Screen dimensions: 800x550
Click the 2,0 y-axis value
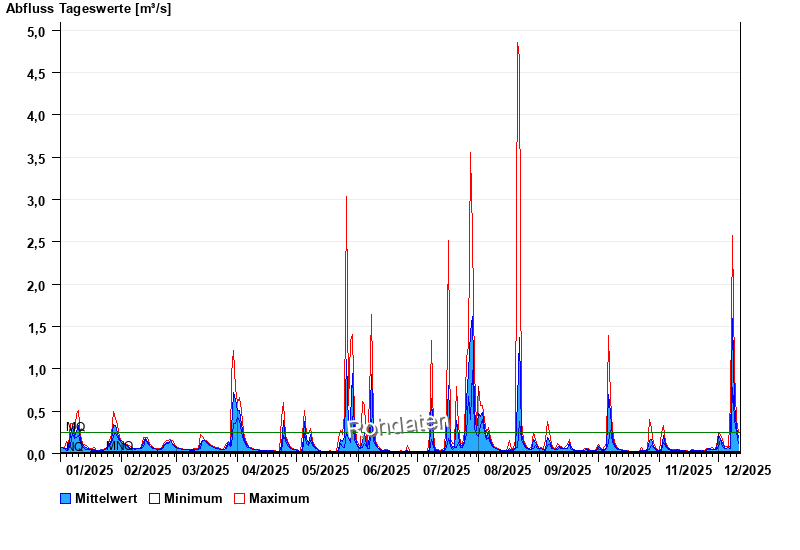click(36, 285)
